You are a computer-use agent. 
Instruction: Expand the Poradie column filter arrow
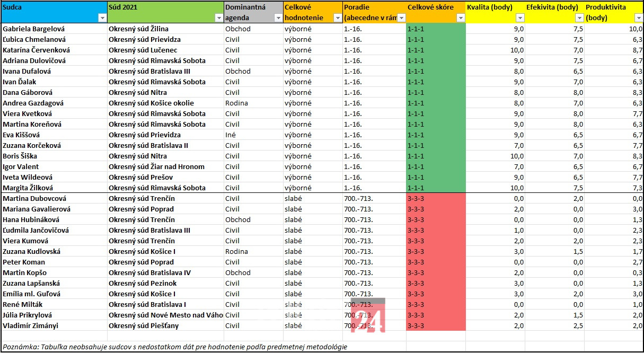401,18
